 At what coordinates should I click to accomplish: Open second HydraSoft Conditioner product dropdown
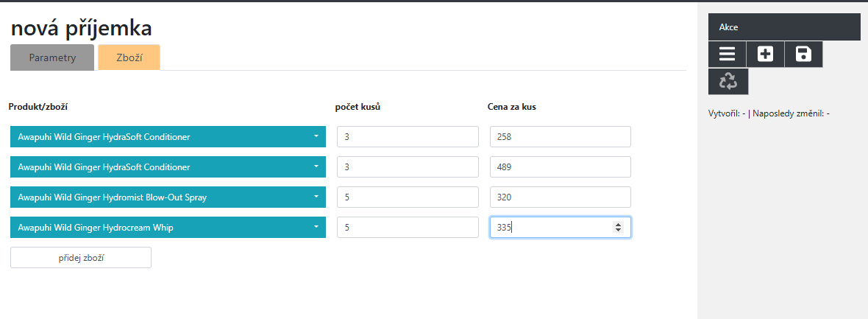(168, 167)
